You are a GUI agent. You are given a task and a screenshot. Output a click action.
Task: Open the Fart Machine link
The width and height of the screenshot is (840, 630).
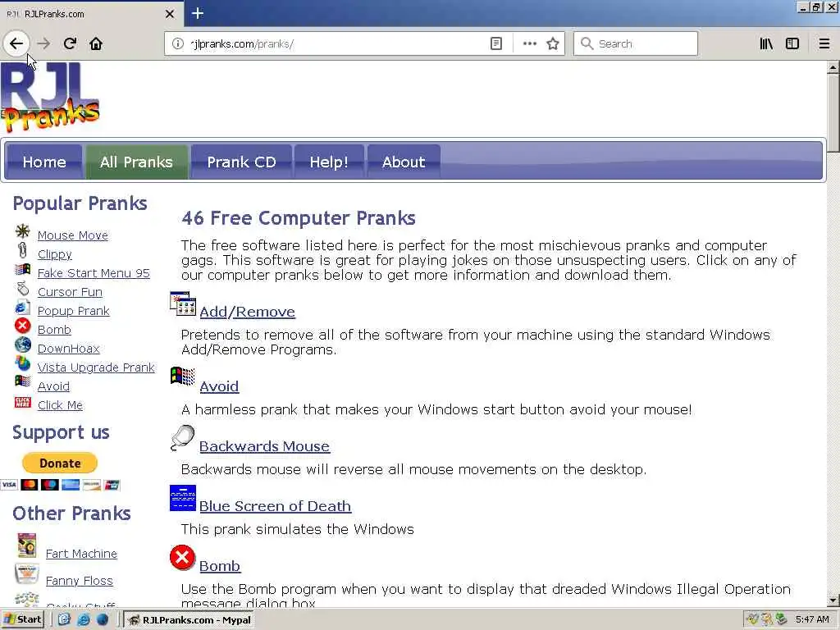coord(81,554)
